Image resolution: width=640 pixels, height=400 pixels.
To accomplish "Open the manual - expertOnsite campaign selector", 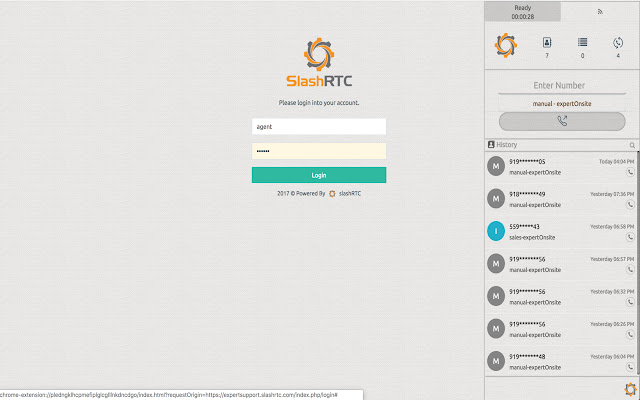I will (562, 104).
